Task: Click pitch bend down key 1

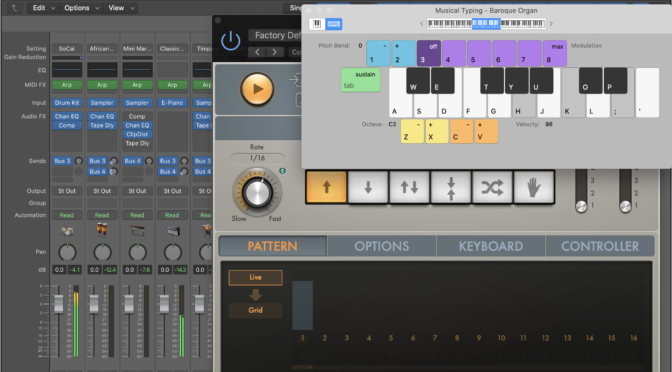Action: (x=378, y=53)
